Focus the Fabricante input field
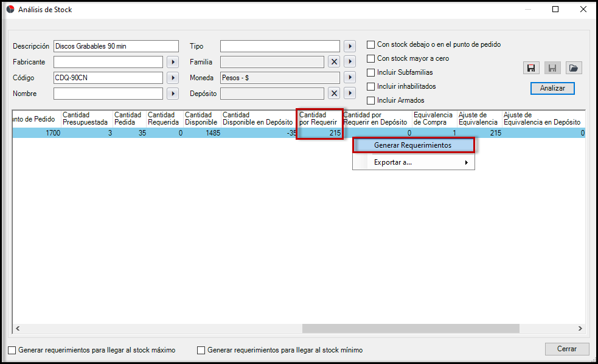The height and width of the screenshot is (364, 598). [x=108, y=62]
